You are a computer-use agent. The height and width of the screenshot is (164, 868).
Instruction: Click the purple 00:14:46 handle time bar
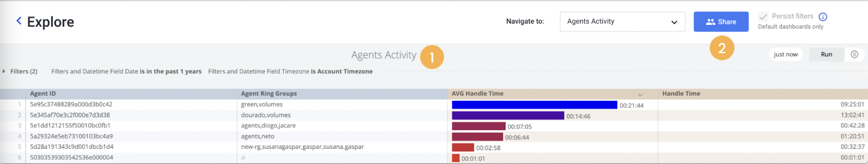click(x=508, y=116)
